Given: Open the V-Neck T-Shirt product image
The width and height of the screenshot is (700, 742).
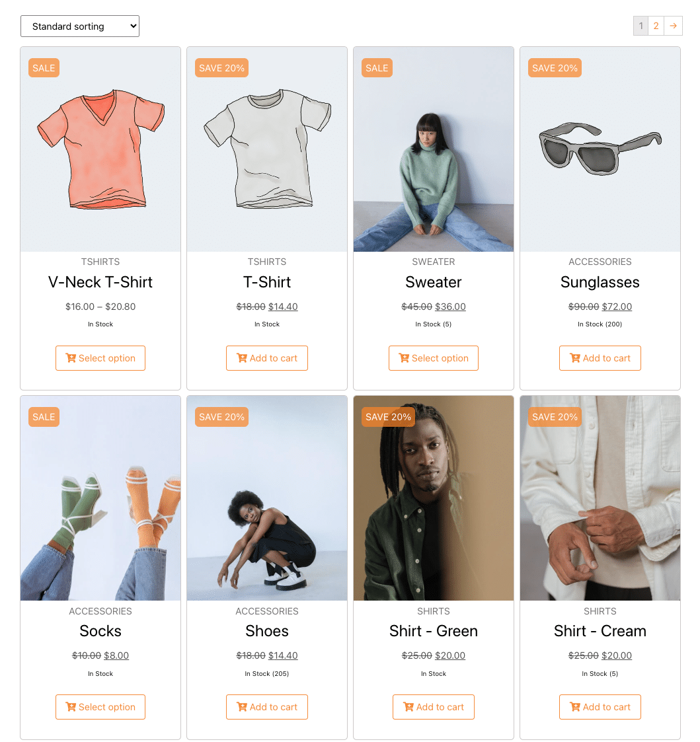Looking at the screenshot, I should (x=100, y=149).
